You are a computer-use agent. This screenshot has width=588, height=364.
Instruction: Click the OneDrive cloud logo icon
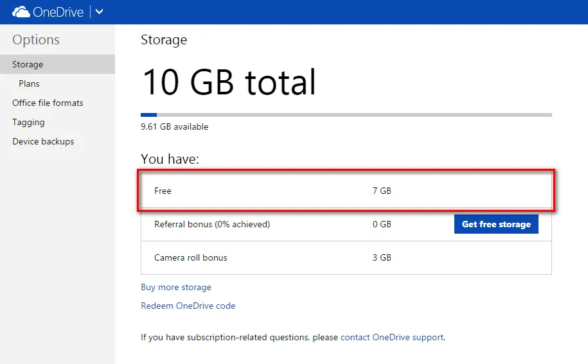tap(21, 12)
